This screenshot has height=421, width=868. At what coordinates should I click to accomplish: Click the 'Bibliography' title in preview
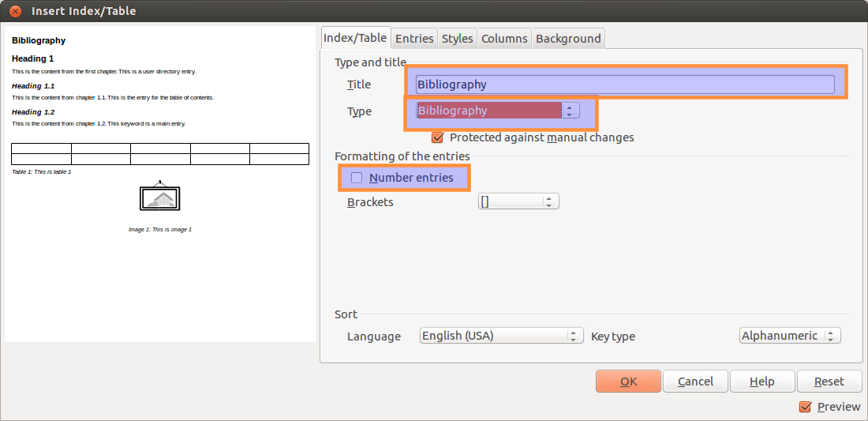click(x=39, y=40)
